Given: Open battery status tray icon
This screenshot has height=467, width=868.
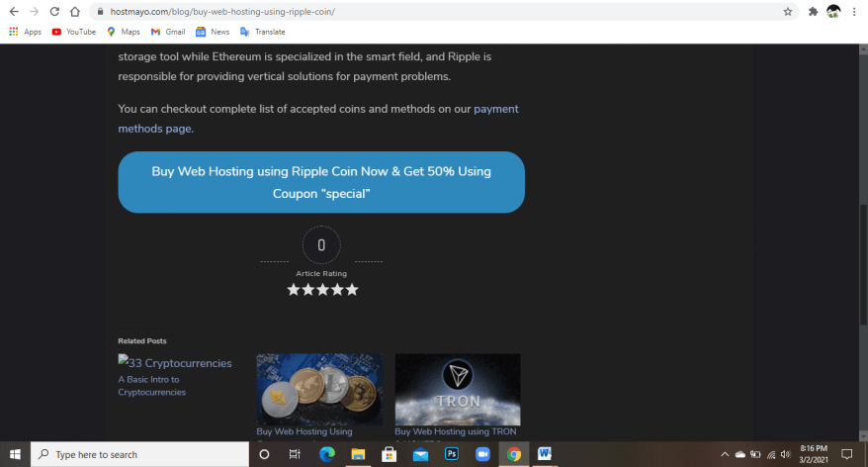Looking at the screenshot, I should (x=755, y=454).
